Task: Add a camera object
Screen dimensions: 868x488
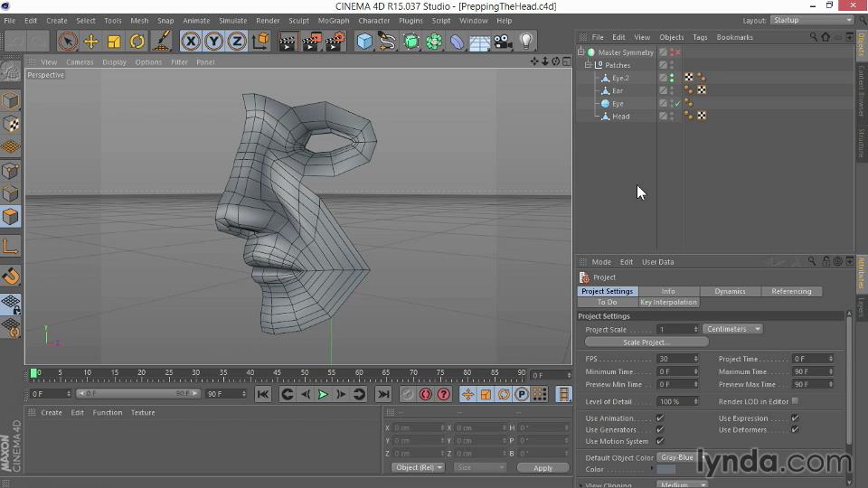Action: click(503, 42)
